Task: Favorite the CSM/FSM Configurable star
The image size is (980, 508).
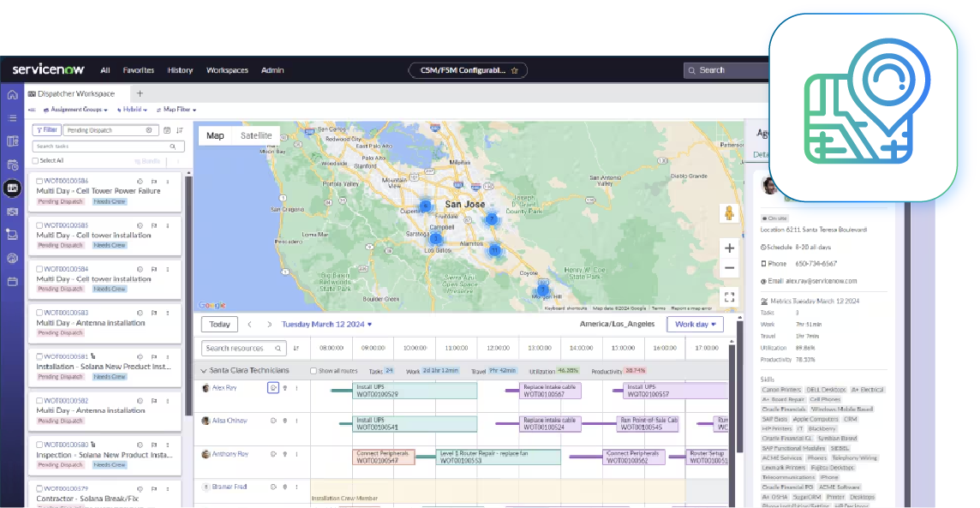Action: [514, 70]
